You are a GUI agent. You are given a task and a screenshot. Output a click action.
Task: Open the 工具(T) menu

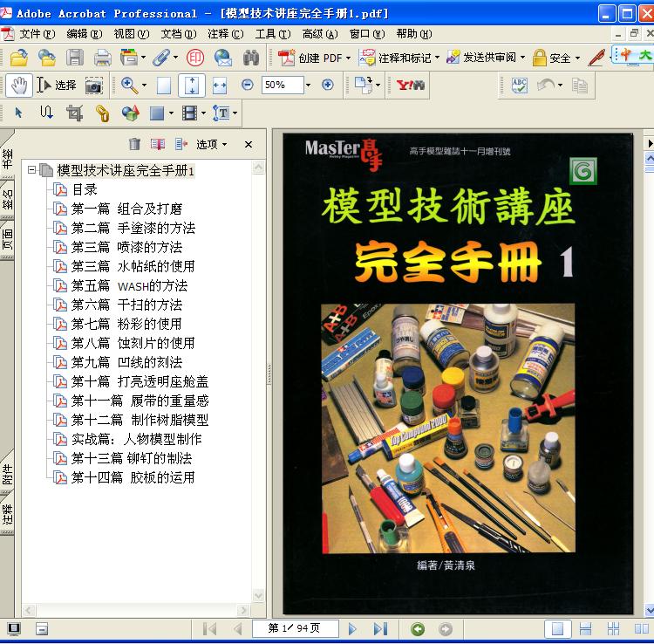click(273, 34)
